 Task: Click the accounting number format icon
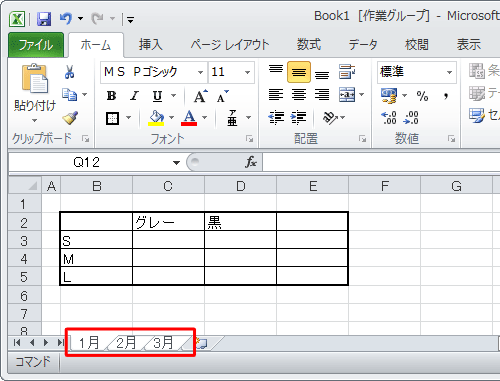(389, 96)
